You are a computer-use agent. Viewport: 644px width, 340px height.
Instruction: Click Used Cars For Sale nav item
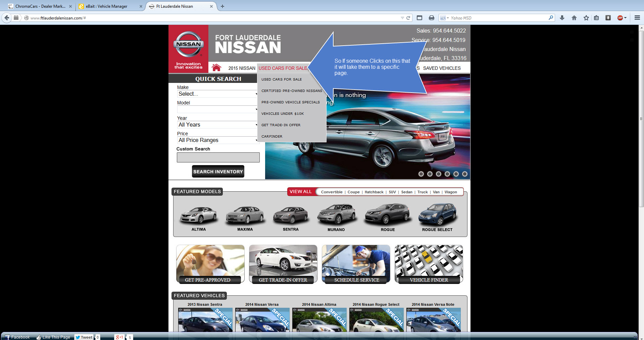pos(283,68)
